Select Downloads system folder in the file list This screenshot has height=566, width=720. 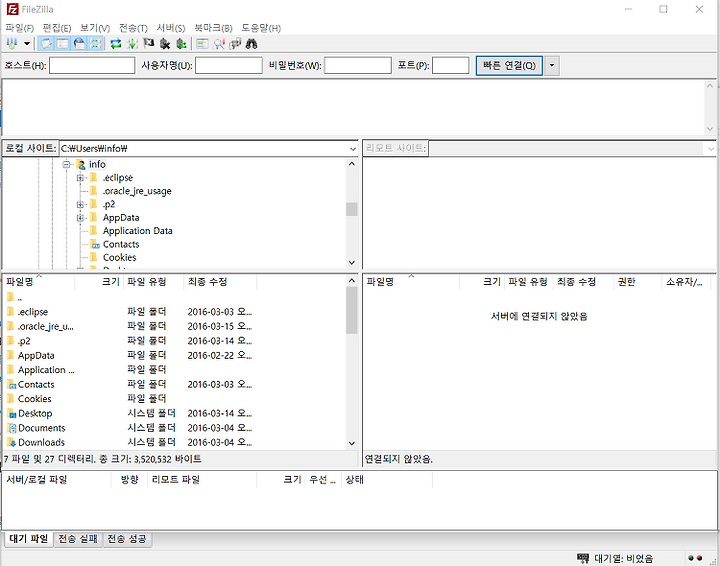41,443
